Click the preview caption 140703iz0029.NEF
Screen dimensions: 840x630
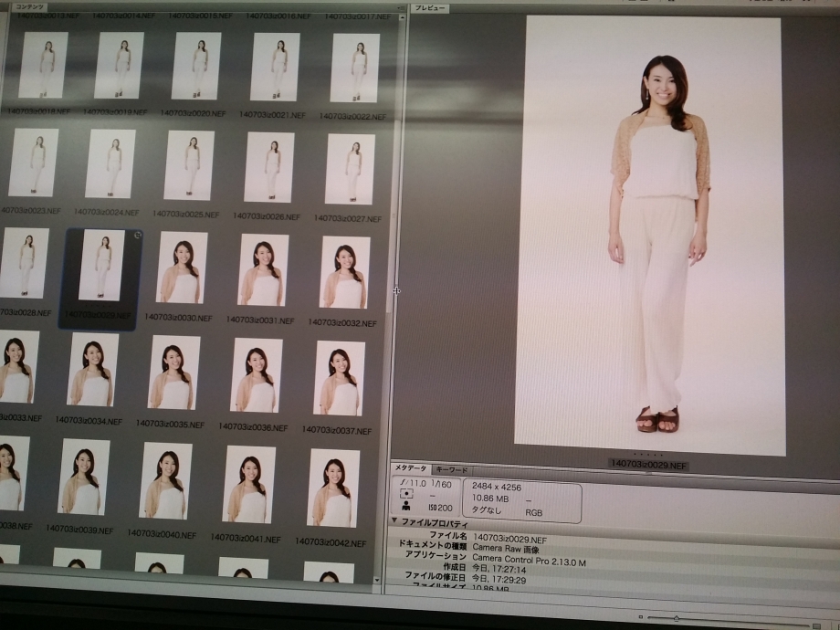[649, 465]
